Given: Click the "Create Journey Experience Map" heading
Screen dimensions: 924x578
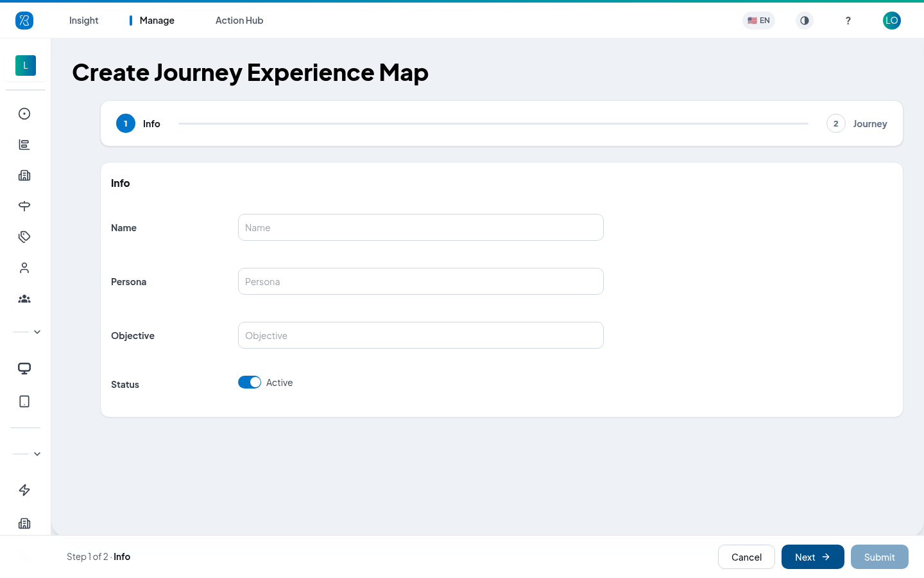Looking at the screenshot, I should tap(250, 73).
